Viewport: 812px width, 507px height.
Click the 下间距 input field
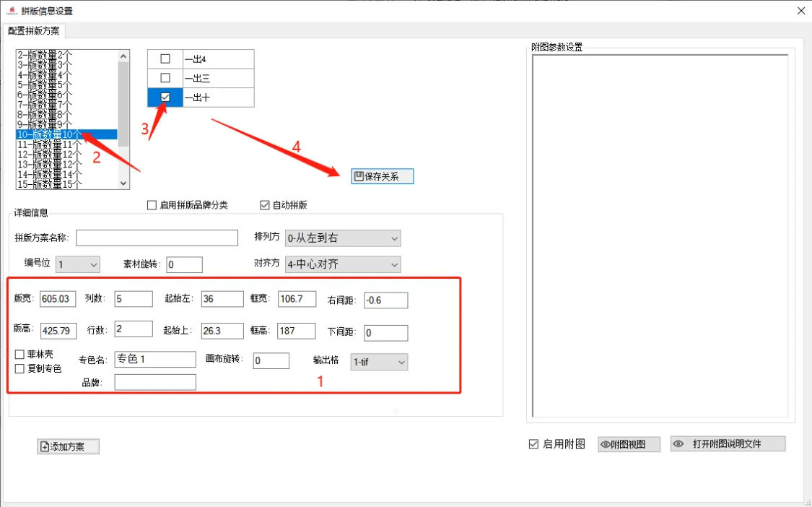point(386,333)
